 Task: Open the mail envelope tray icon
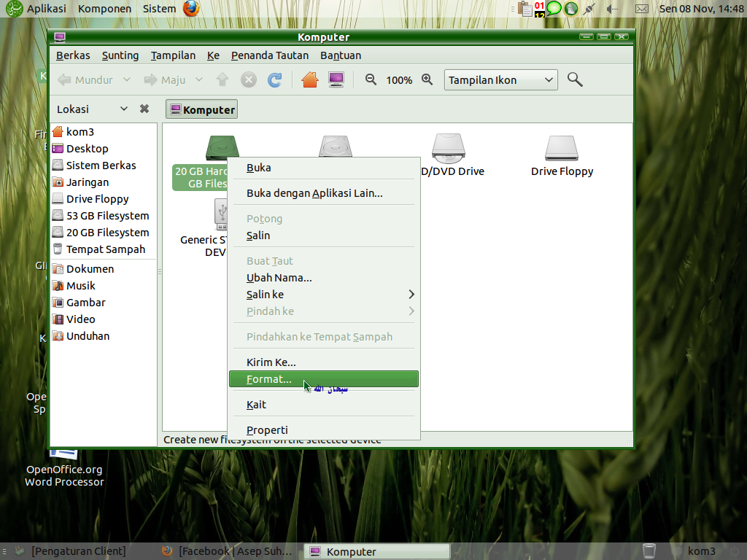point(642,9)
